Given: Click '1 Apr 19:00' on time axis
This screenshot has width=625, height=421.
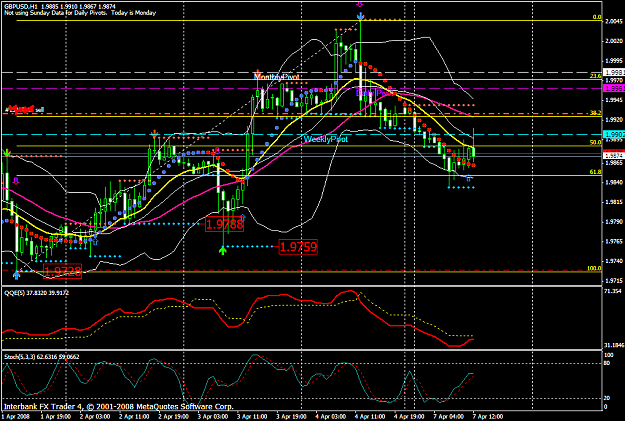Looking at the screenshot, I should click(55, 417).
